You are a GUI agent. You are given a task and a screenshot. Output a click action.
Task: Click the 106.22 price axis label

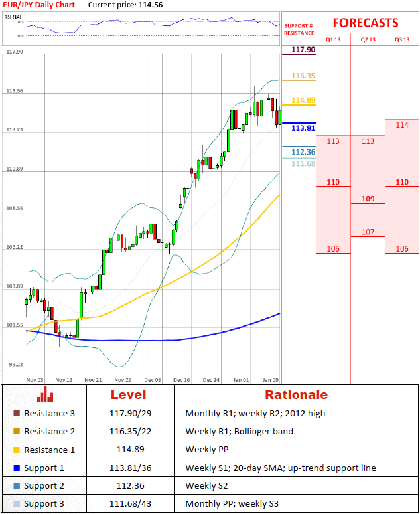pos(15,247)
